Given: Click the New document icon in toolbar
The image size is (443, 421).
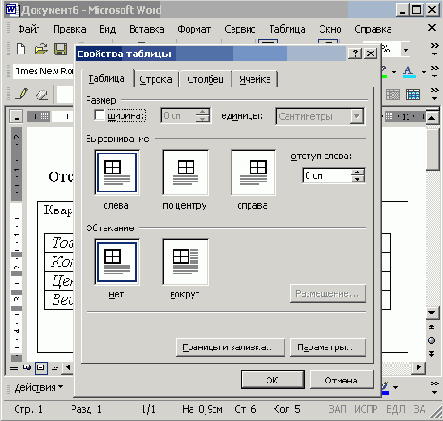Looking at the screenshot, I should (x=21, y=49).
